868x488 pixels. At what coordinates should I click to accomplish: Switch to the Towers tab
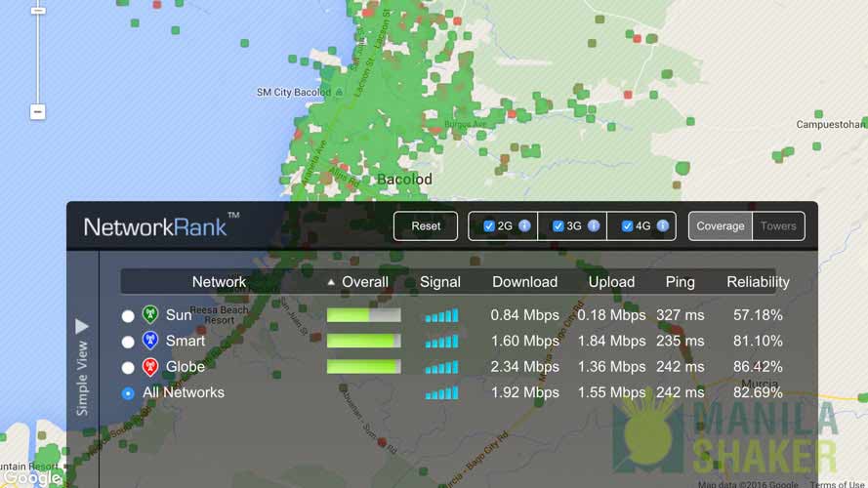(778, 225)
